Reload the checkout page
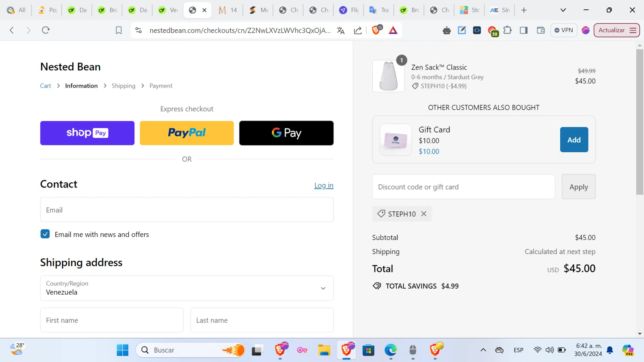644x362 pixels. point(46,30)
